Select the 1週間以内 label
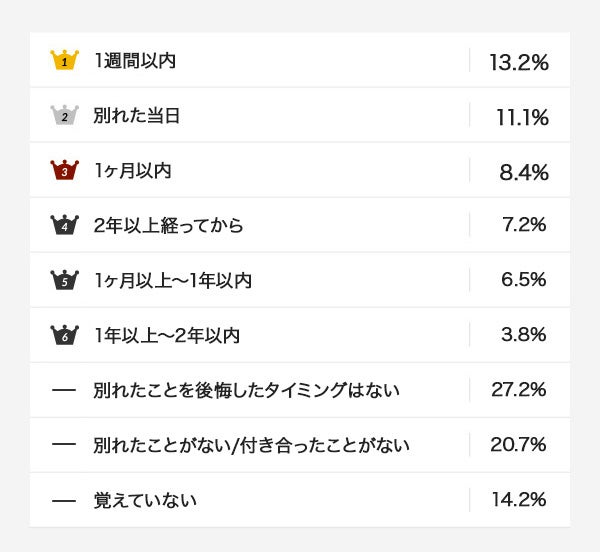 (x=134, y=60)
